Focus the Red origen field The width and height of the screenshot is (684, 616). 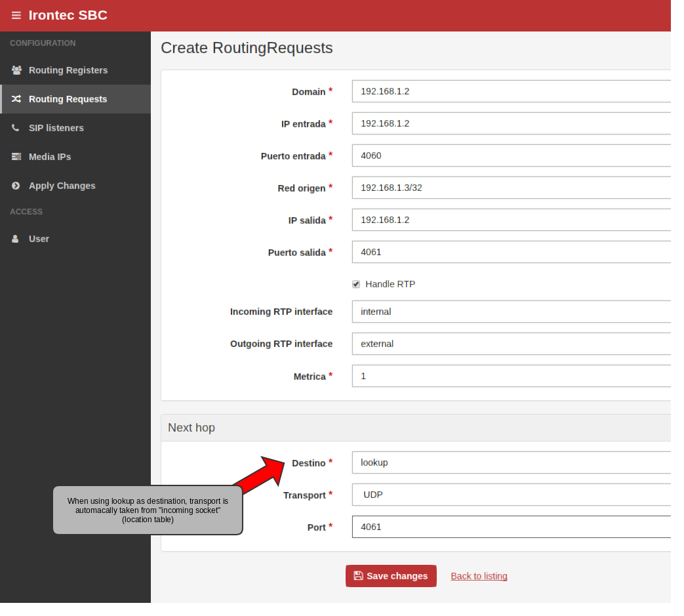pos(512,188)
